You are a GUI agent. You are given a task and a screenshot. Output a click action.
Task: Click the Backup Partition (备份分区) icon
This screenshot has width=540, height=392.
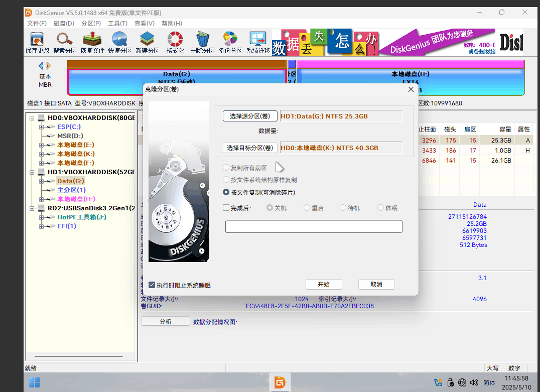[230, 43]
